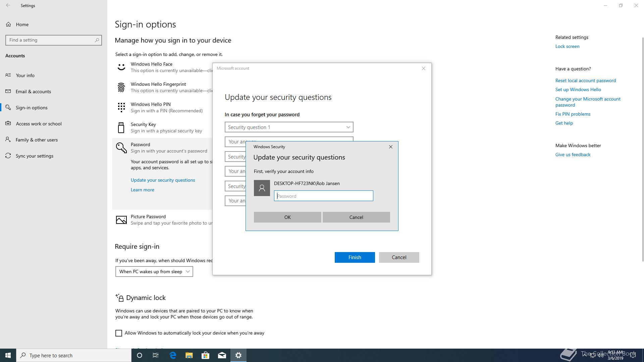Close the Microsoft account dialog

tap(423, 68)
